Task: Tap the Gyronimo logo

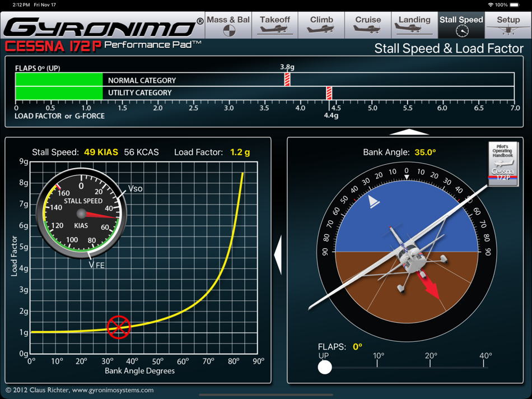Action: click(x=103, y=27)
